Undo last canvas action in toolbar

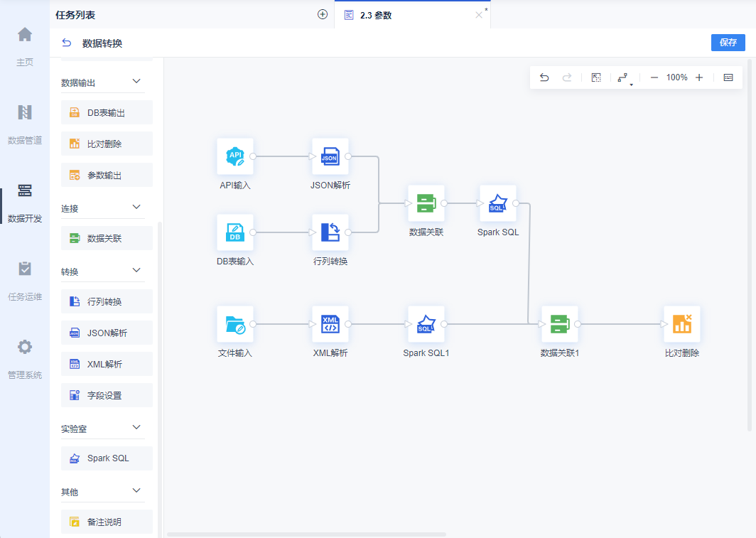point(544,77)
